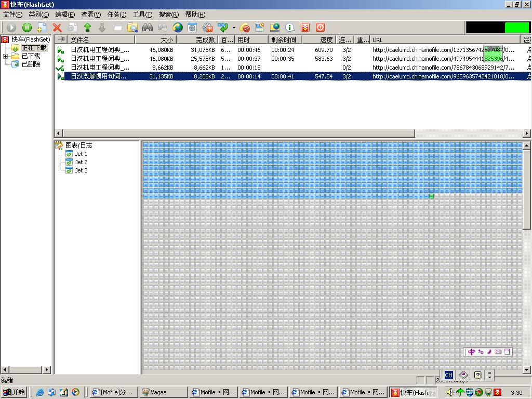Click the volume speaker tray icon
The image size is (532, 399).
click(450, 393)
